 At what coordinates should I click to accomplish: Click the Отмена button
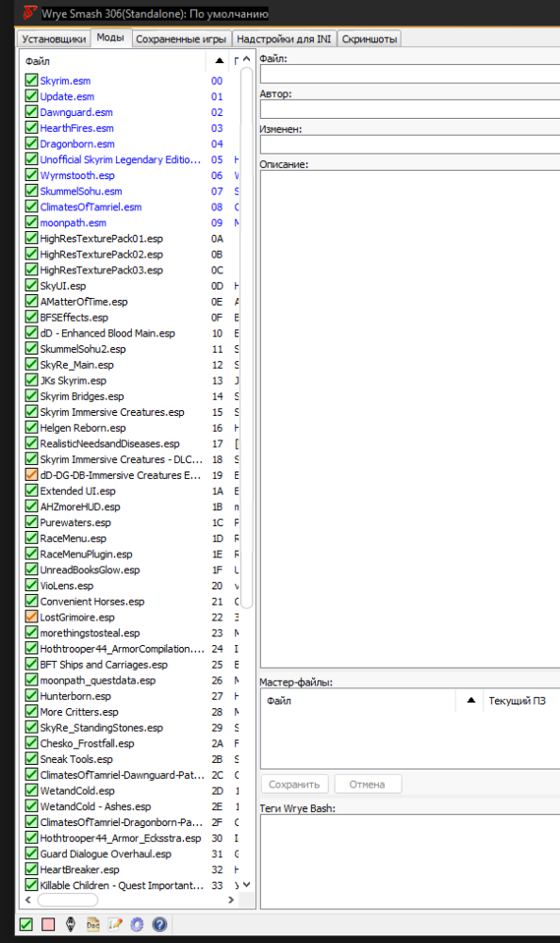(368, 785)
